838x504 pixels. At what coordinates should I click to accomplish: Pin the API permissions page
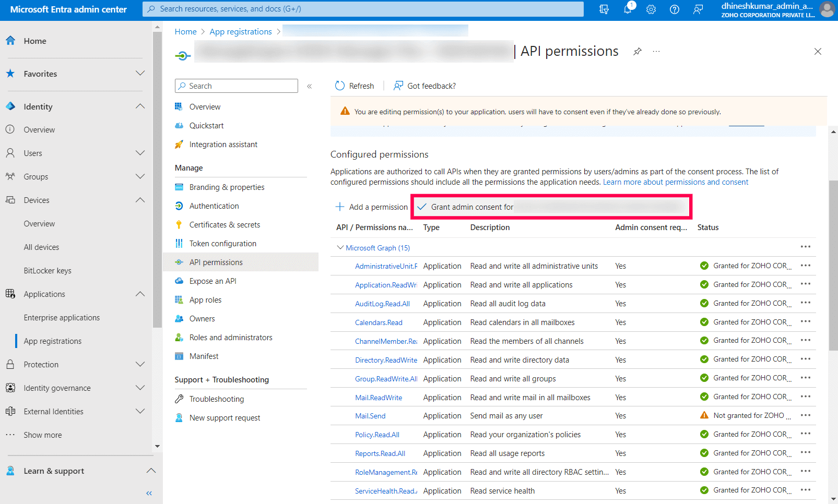pos(638,51)
